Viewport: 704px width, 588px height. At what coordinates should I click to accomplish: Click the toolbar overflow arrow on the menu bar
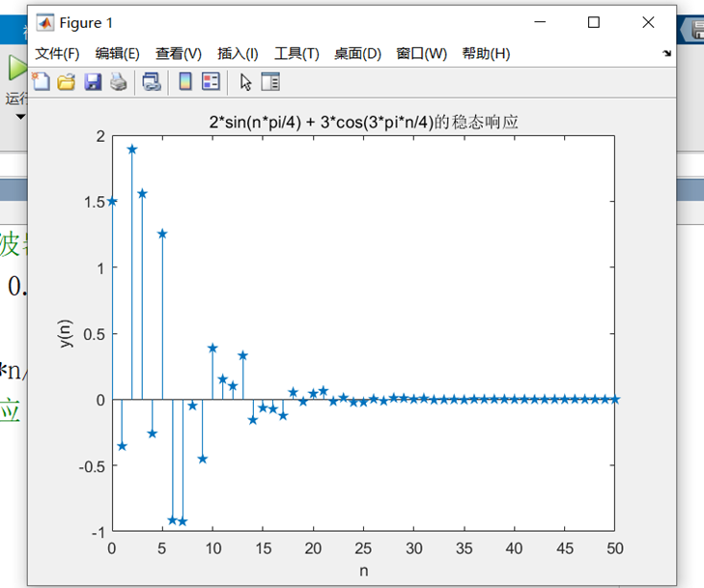pos(666,53)
